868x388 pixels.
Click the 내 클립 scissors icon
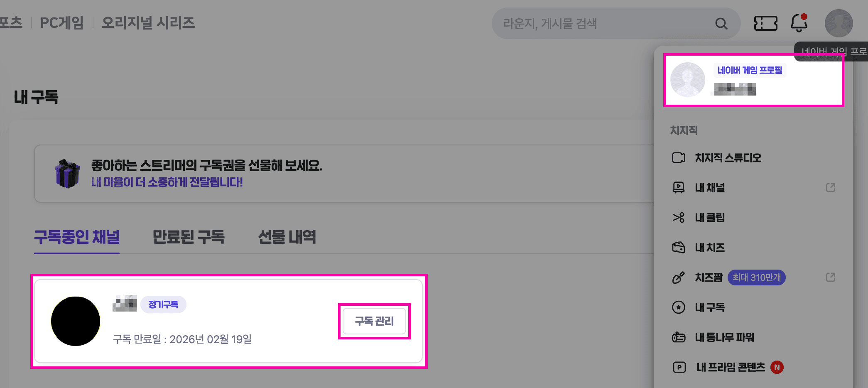678,218
